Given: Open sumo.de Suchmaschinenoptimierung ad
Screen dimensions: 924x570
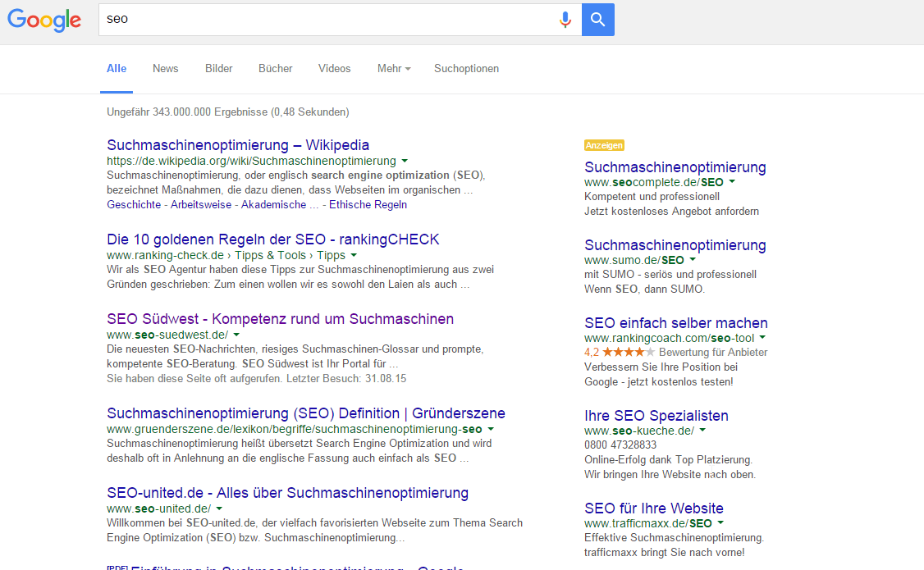Looking at the screenshot, I should (x=675, y=245).
